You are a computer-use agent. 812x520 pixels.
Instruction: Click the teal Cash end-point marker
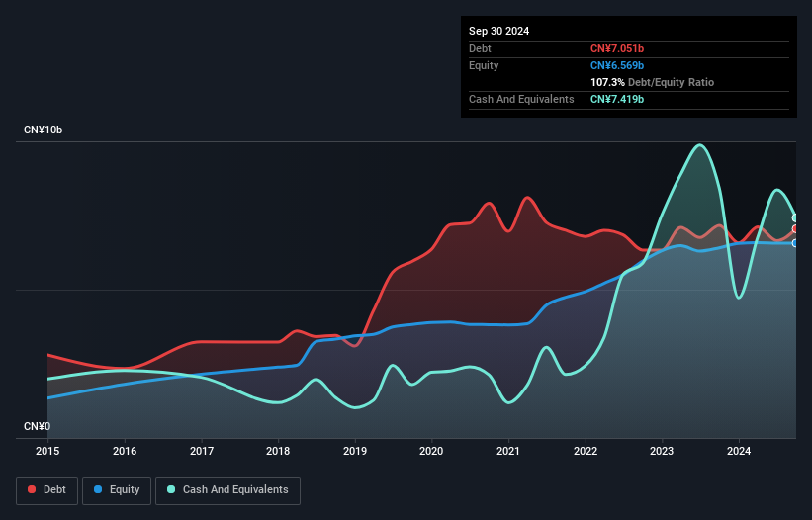coord(795,217)
